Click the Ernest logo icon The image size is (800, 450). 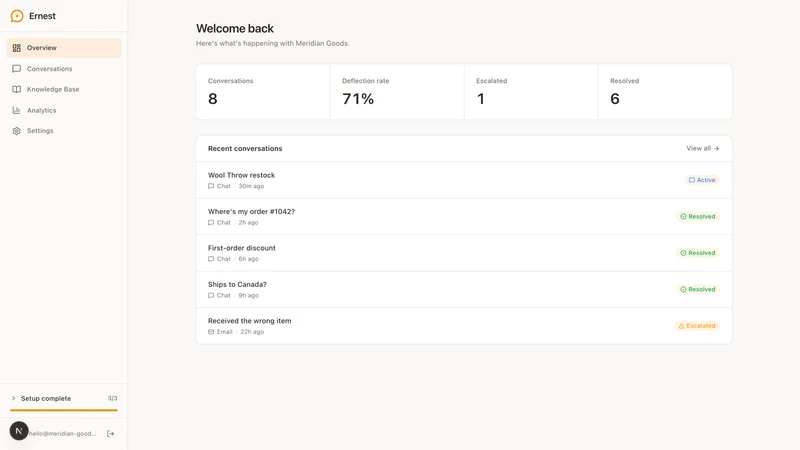17,16
